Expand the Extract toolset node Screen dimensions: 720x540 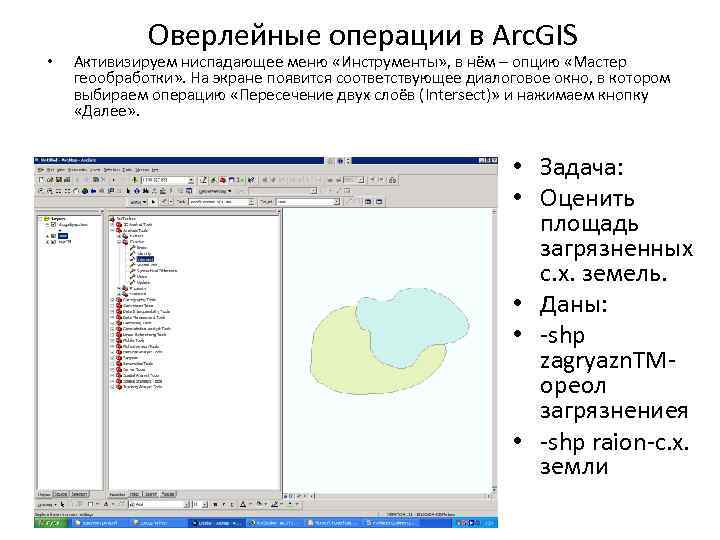coord(118,236)
